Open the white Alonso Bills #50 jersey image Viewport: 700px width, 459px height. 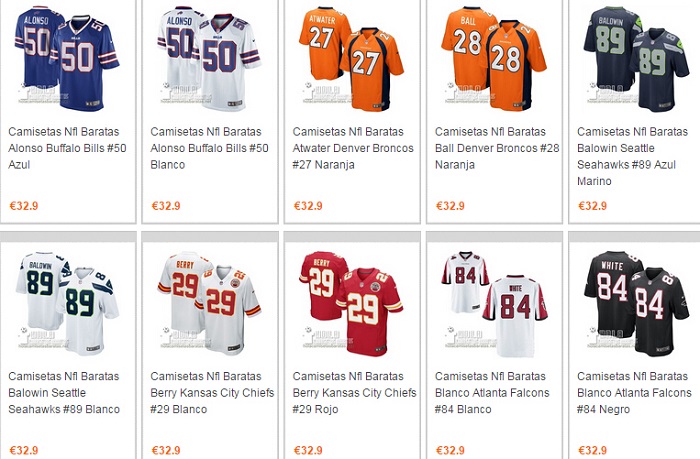coord(209,57)
